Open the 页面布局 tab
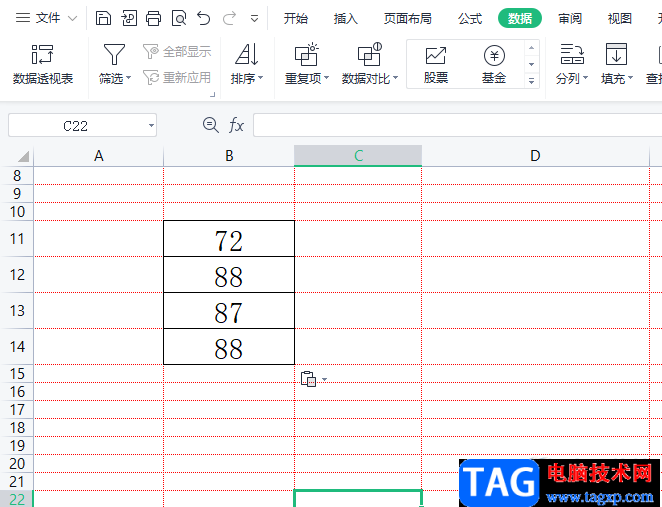Viewport: 662px width, 507px height. 407,19
